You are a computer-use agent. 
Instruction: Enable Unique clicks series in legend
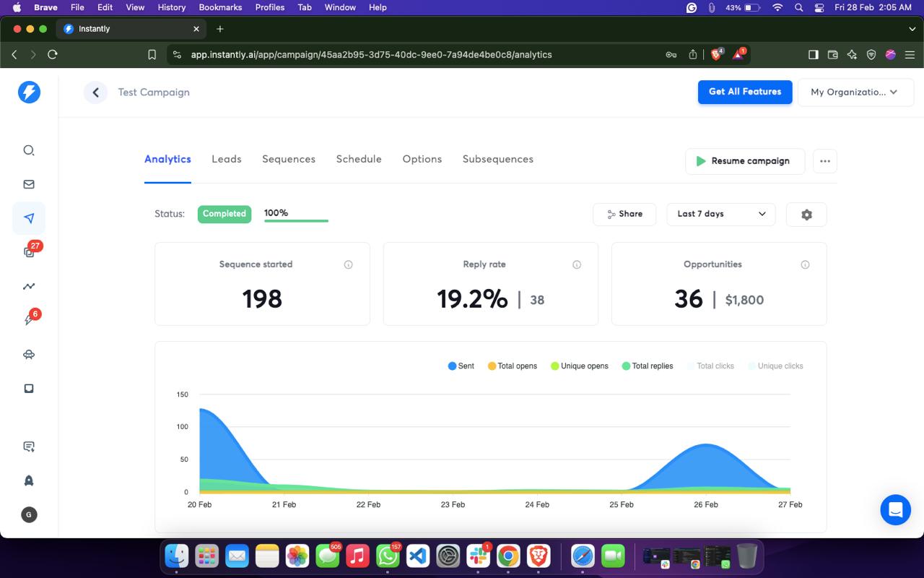point(776,366)
